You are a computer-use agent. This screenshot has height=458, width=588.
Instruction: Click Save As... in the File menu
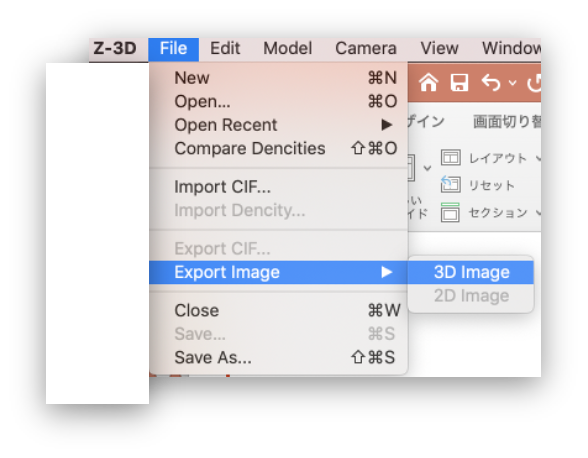[278, 357]
